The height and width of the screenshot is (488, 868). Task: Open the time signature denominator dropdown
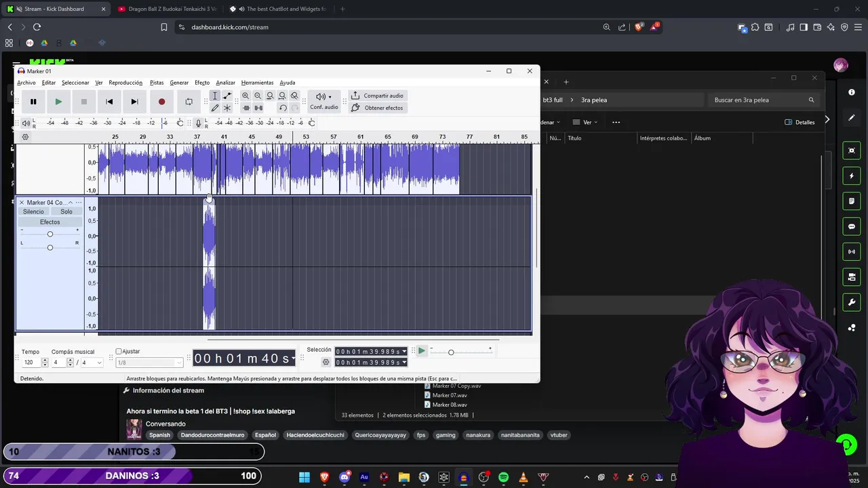pyautogui.click(x=92, y=363)
